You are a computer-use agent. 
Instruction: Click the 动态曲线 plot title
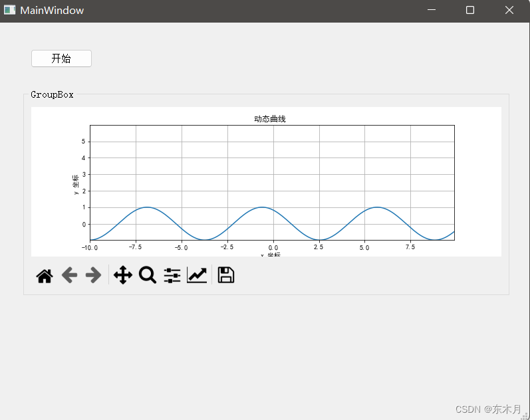(270, 119)
